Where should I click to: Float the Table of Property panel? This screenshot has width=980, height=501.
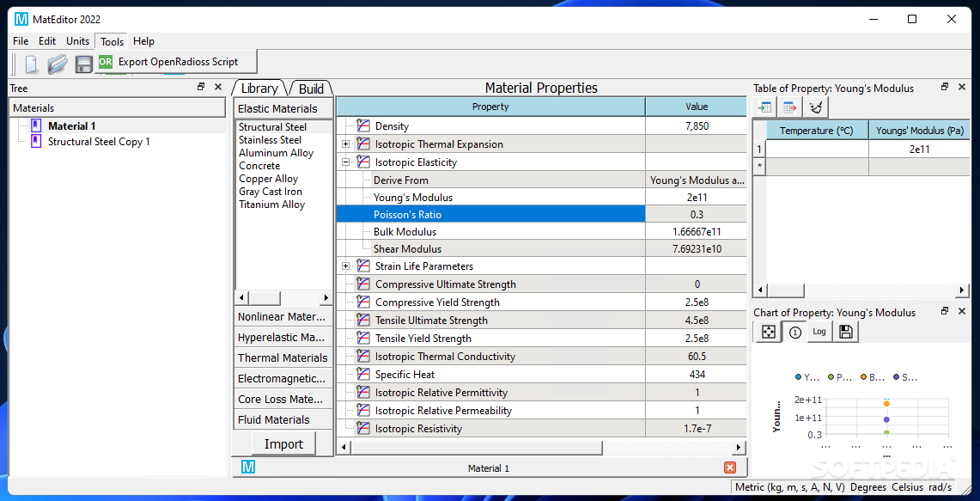(x=945, y=88)
